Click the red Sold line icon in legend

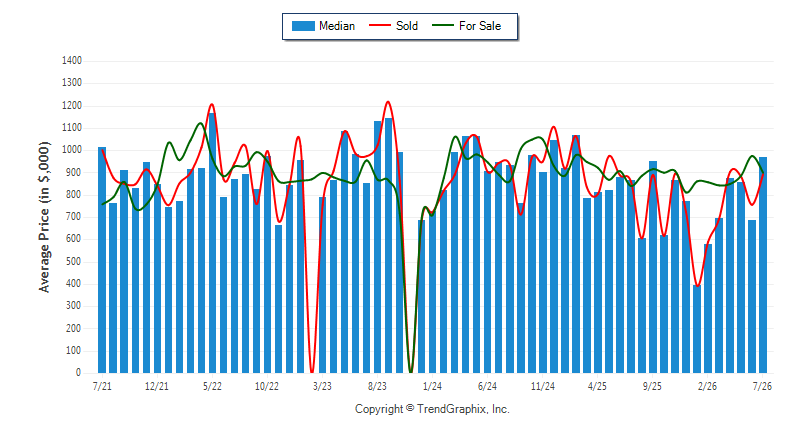pyautogui.click(x=380, y=25)
